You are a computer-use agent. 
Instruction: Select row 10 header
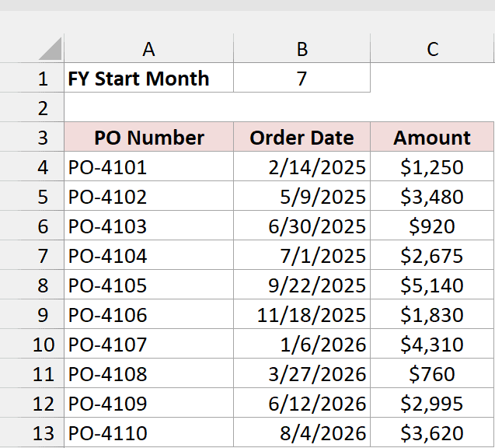click(32, 344)
